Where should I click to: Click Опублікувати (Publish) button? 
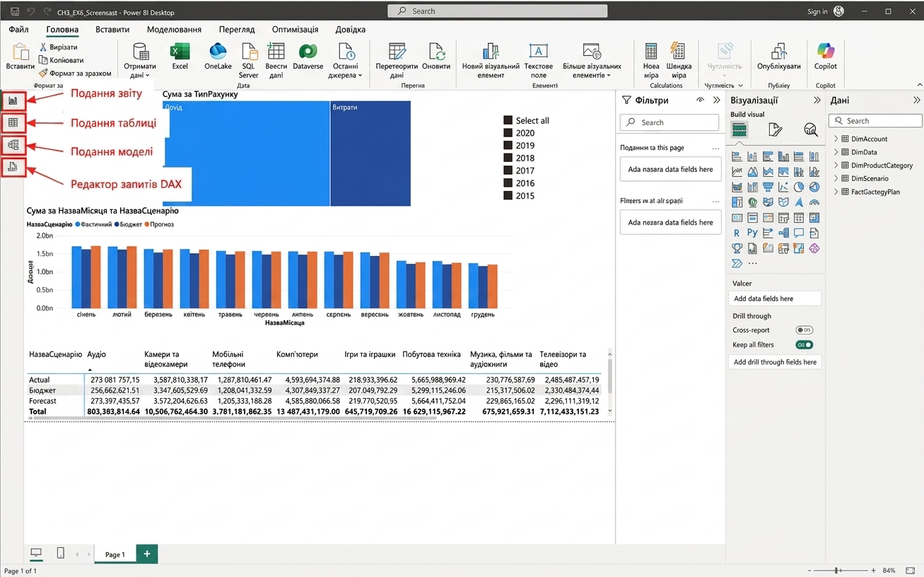[x=778, y=57]
